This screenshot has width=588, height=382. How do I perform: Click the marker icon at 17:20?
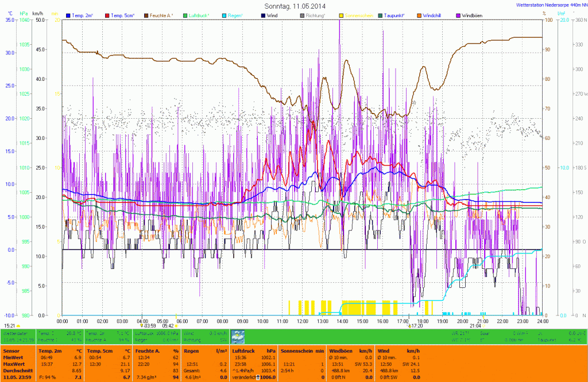coord(410,326)
